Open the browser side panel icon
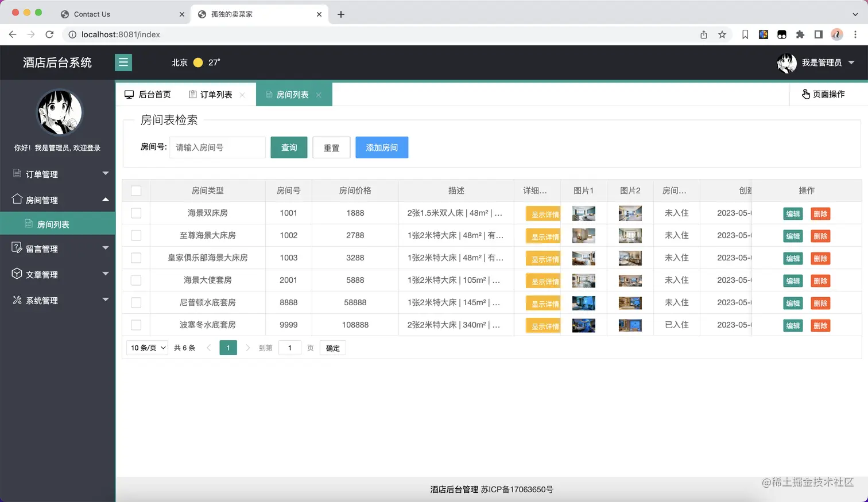 point(819,34)
